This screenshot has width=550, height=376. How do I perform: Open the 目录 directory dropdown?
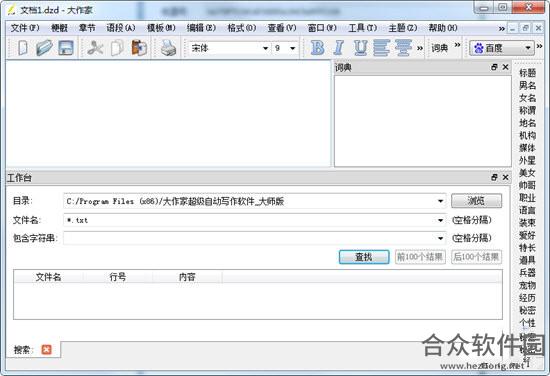tap(440, 201)
